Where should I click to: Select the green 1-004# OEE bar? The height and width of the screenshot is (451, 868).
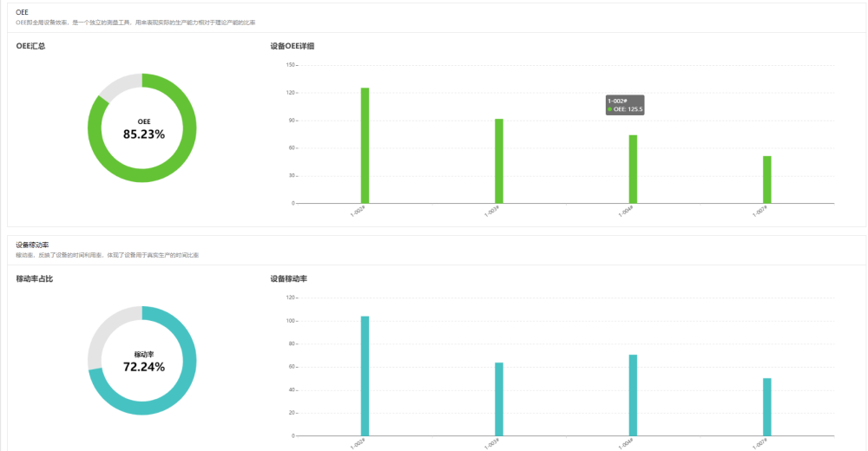click(633, 169)
